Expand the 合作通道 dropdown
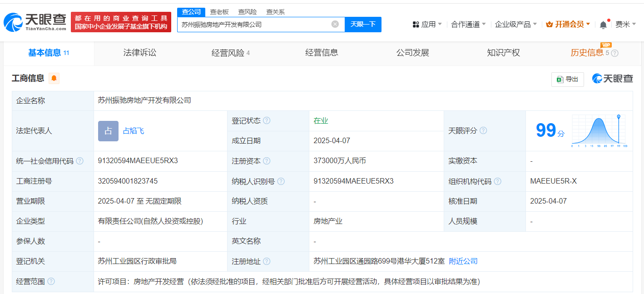644x294 pixels. (468, 25)
